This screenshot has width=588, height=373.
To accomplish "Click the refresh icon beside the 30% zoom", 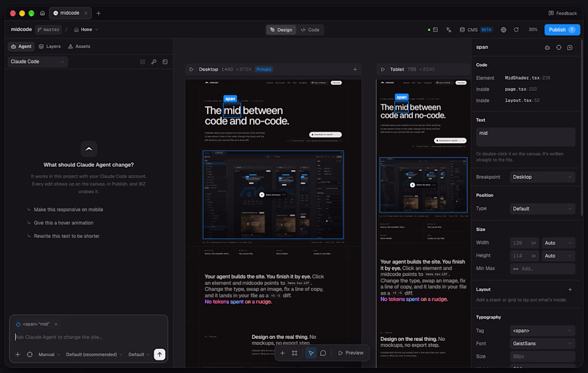I will click(516, 29).
